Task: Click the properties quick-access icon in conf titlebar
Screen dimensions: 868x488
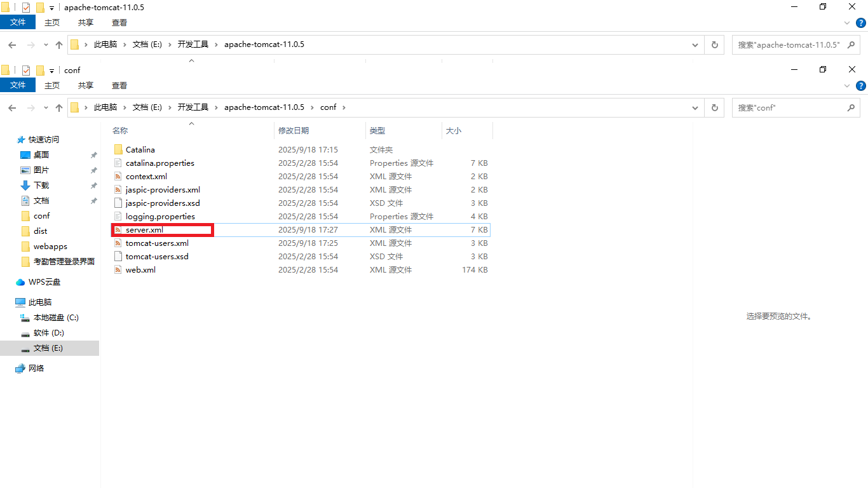Action: point(26,71)
